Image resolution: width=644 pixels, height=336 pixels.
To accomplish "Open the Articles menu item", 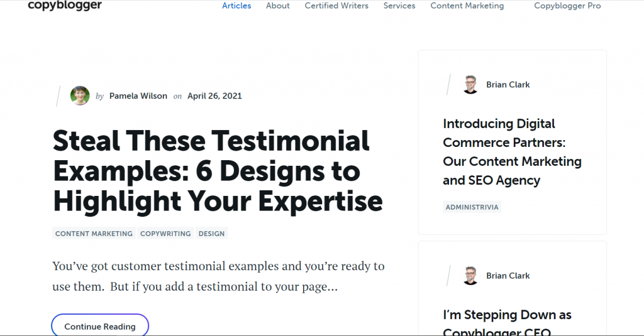I will click(236, 6).
